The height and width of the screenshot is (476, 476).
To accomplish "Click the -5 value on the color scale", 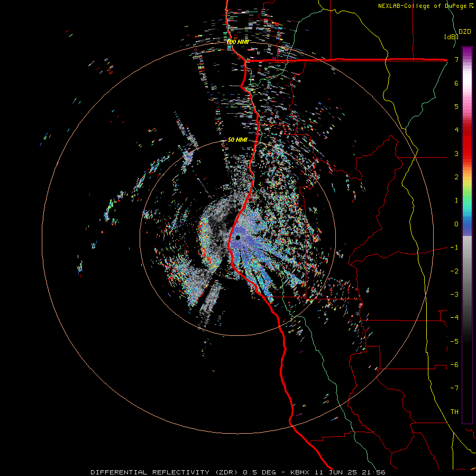I will pyautogui.click(x=454, y=341).
